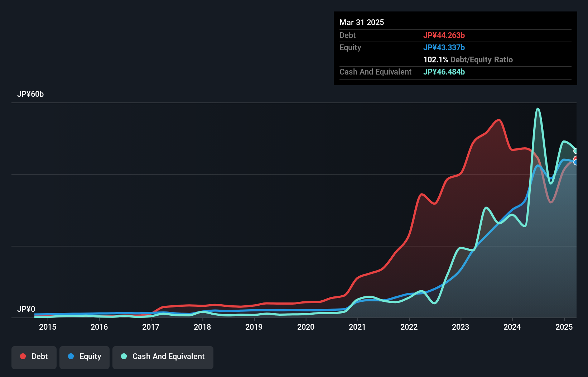Image resolution: width=588 pixels, height=377 pixels.
Task: Toggle the Debt series legend button
Action: [x=34, y=357]
